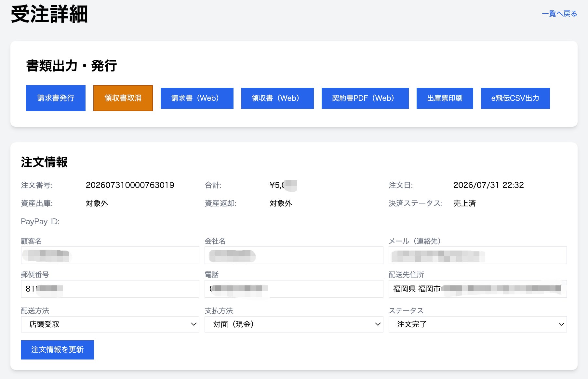Focus the メール（連絡先）input field

(x=478, y=255)
